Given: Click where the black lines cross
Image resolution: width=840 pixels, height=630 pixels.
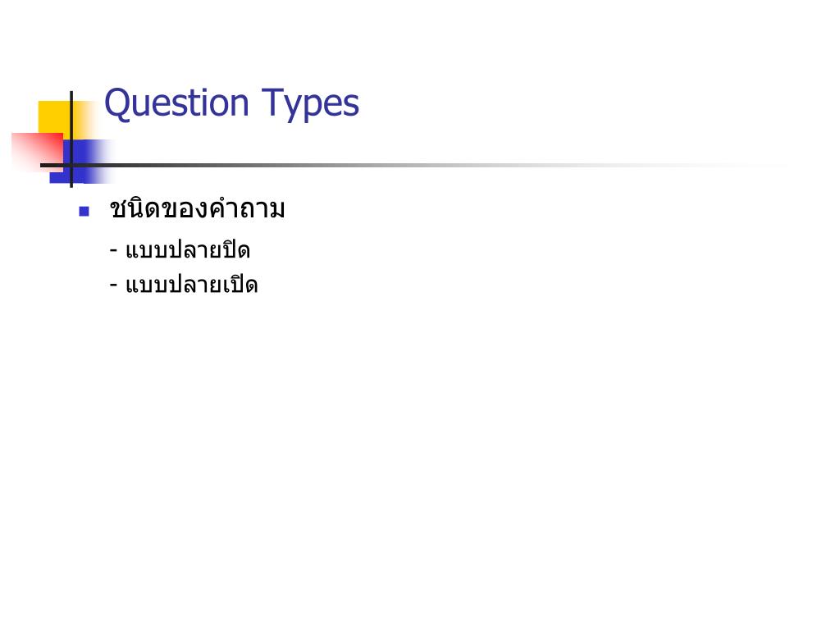Looking at the screenshot, I should click(71, 165).
